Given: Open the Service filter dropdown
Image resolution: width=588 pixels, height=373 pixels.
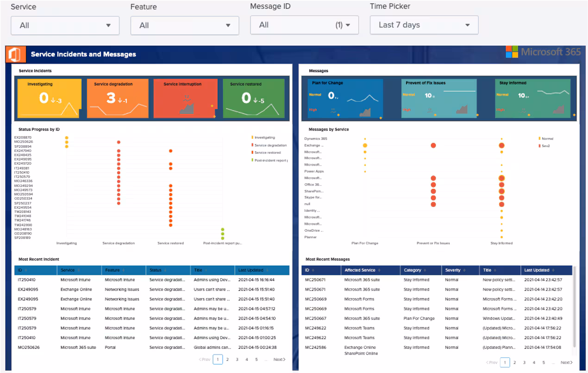Looking at the screenshot, I should (65, 25).
